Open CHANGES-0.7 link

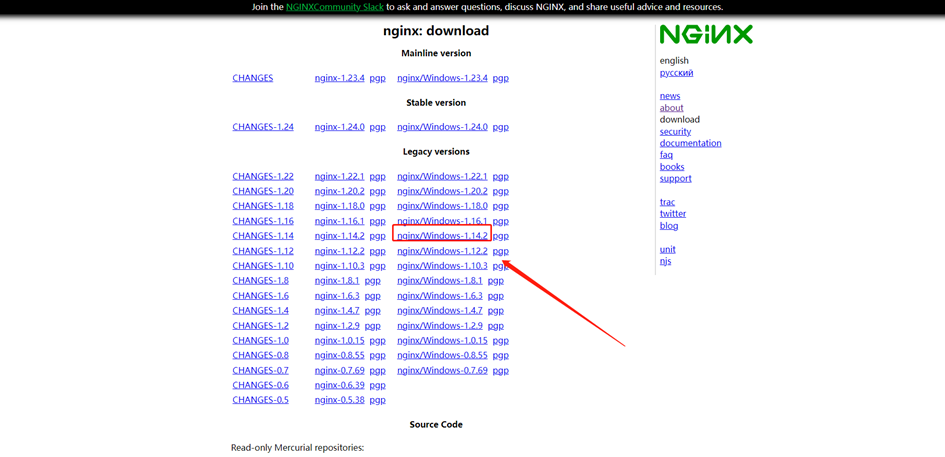(x=260, y=370)
